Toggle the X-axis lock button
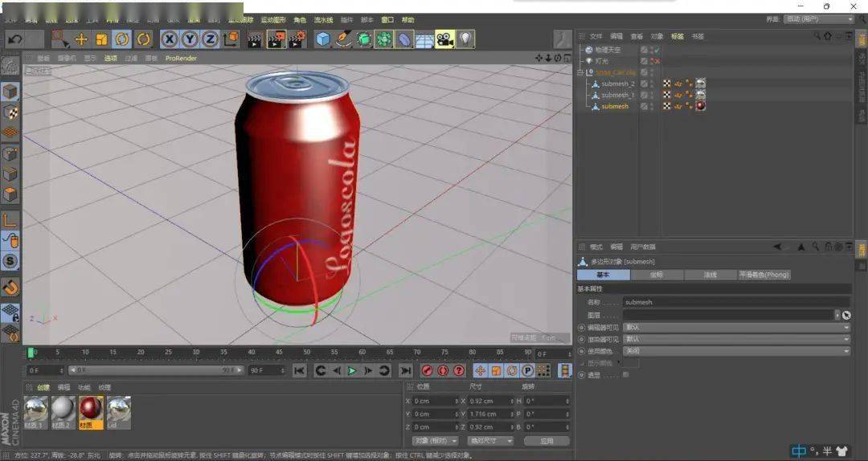 (170, 39)
